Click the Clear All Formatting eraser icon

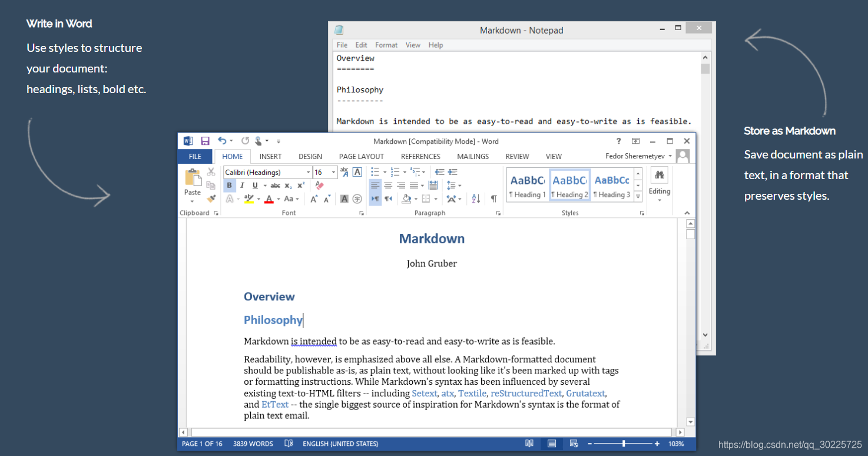pyautogui.click(x=320, y=186)
